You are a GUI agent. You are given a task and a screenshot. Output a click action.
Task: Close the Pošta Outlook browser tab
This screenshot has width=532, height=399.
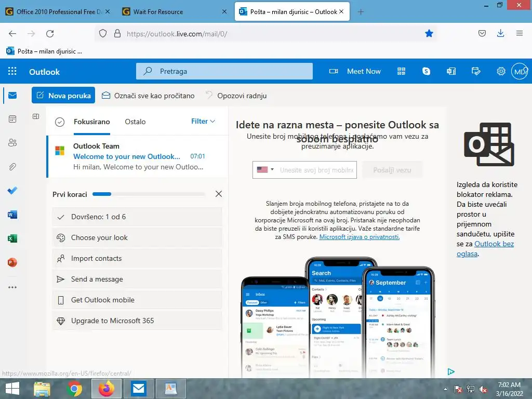(x=341, y=11)
